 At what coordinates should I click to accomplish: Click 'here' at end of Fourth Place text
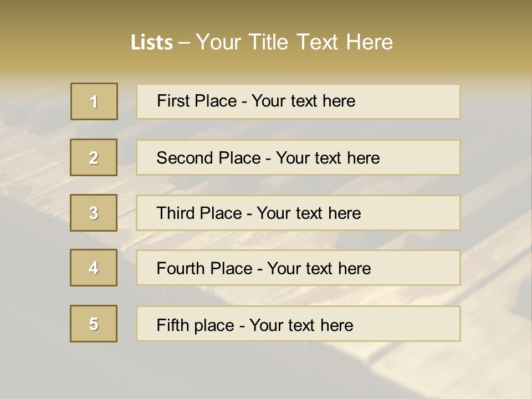pos(354,269)
